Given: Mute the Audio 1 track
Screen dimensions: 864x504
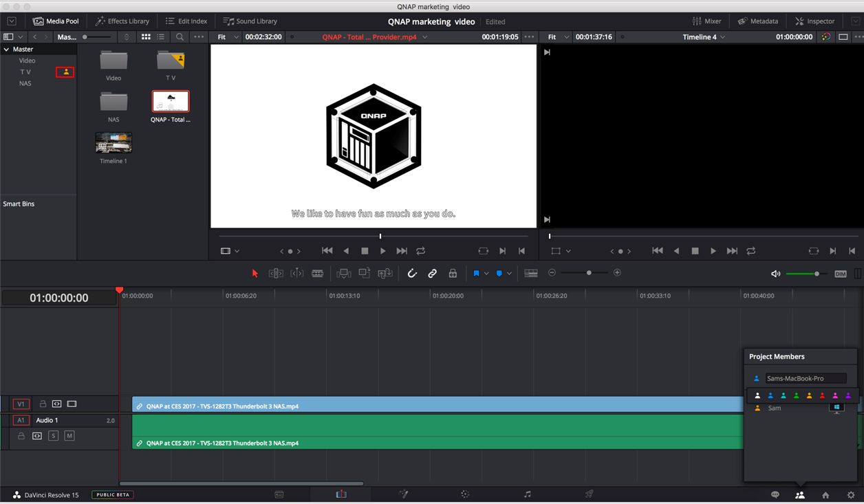Looking at the screenshot, I should click(x=69, y=436).
